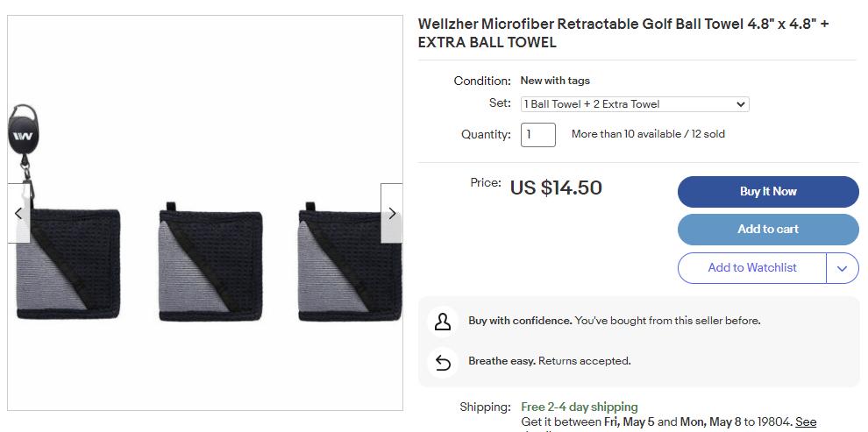Click the returns accepted arrow icon
This screenshot has width=868, height=432.
443,361
